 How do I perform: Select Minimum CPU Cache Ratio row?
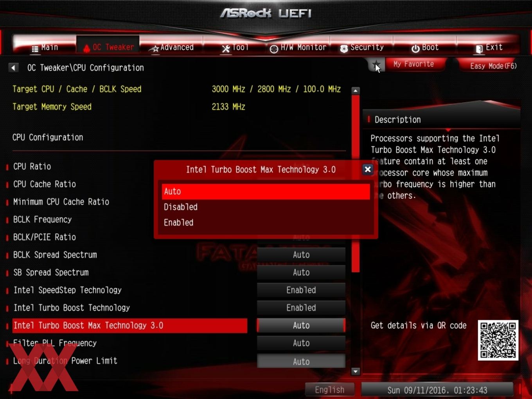click(61, 202)
